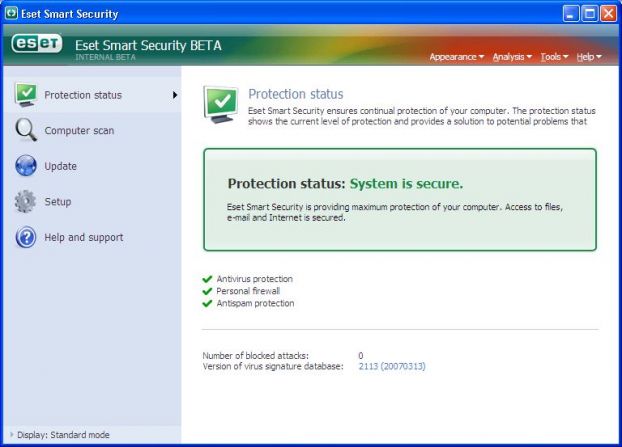Open the Appearance dropdown menu
The image size is (622, 447).
coord(456,57)
